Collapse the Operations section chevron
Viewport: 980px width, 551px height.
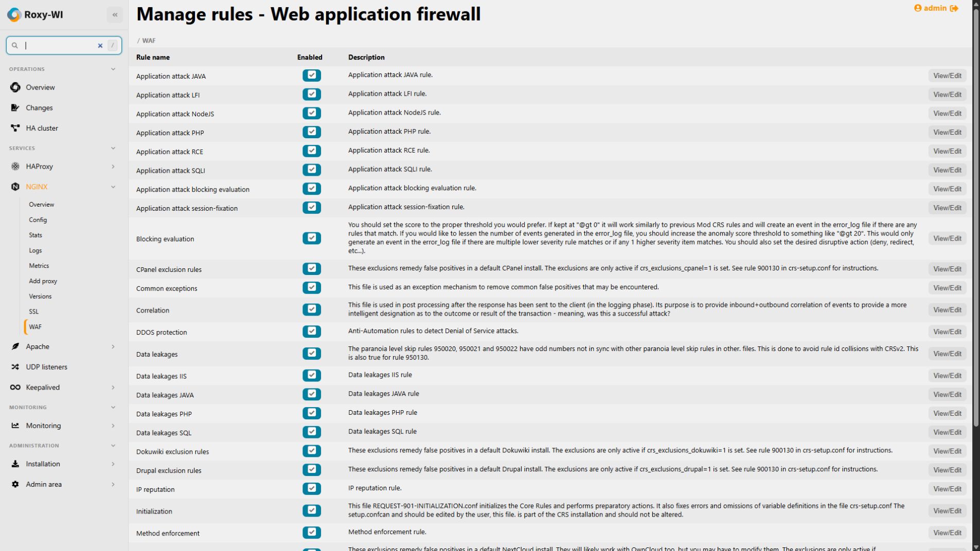113,69
